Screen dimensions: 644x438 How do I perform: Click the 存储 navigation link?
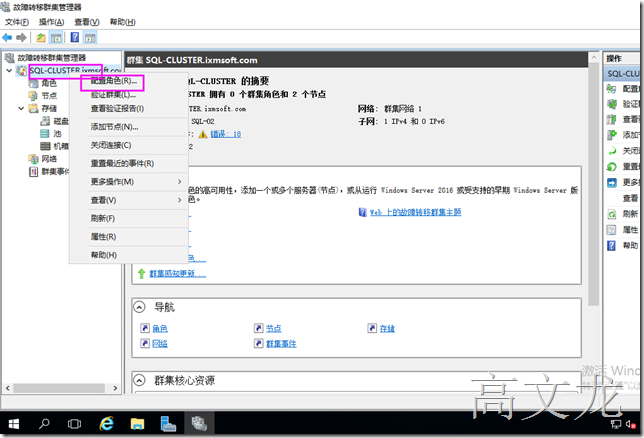pos(387,328)
